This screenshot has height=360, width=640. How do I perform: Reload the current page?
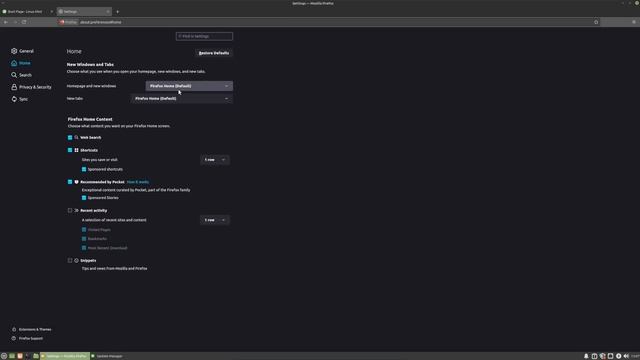24,22
